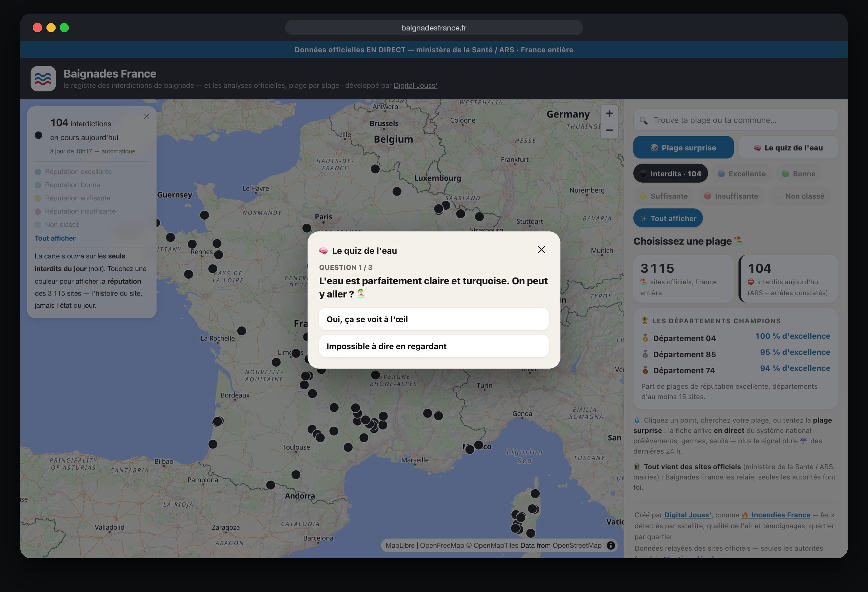Click the marker below Hauts-de-France label
Viewport: 868px width, 592px height.
click(375, 169)
